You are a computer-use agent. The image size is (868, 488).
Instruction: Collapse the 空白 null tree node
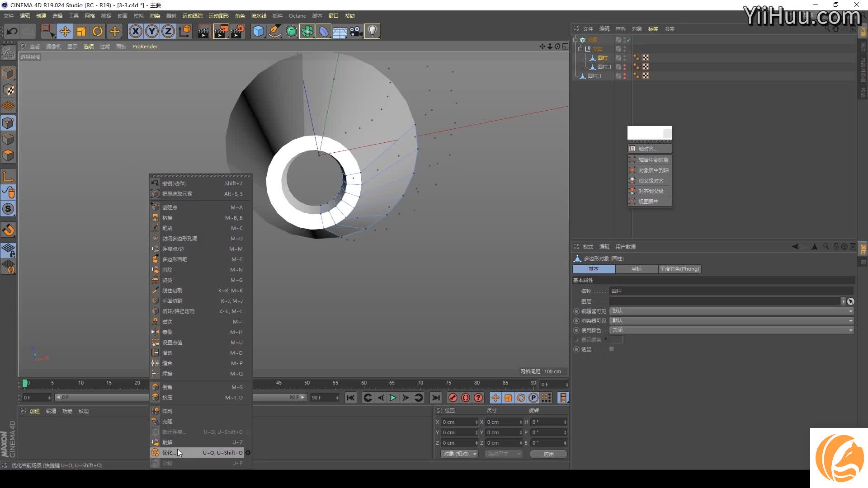pos(580,49)
